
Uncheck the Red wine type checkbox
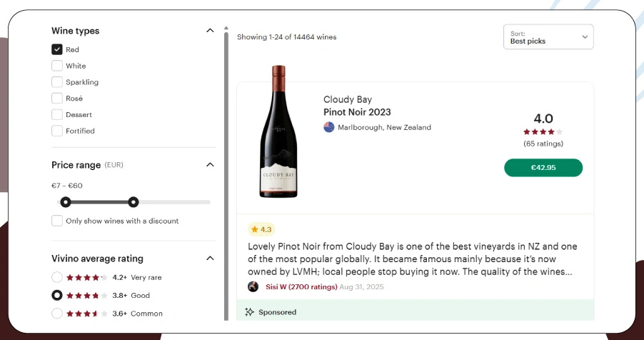pos(57,50)
